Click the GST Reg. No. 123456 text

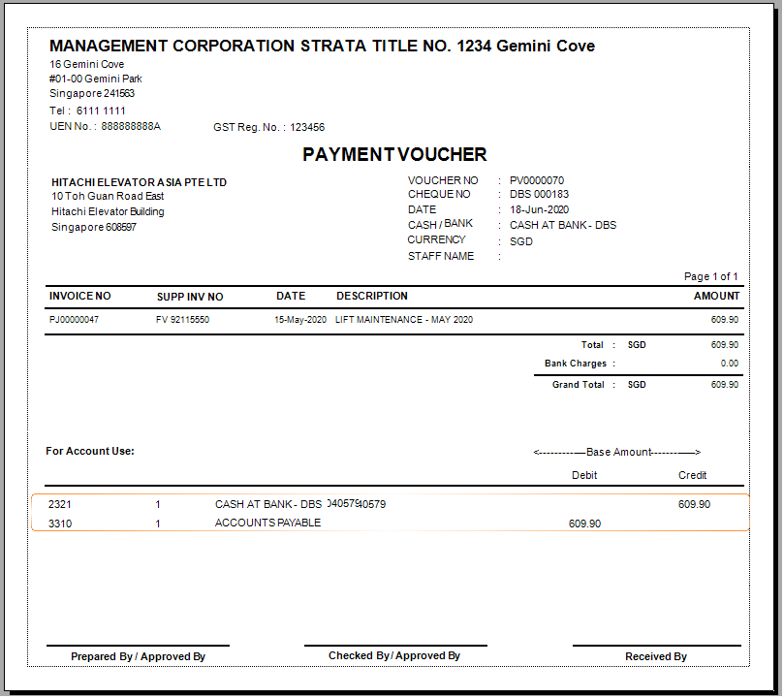point(268,127)
